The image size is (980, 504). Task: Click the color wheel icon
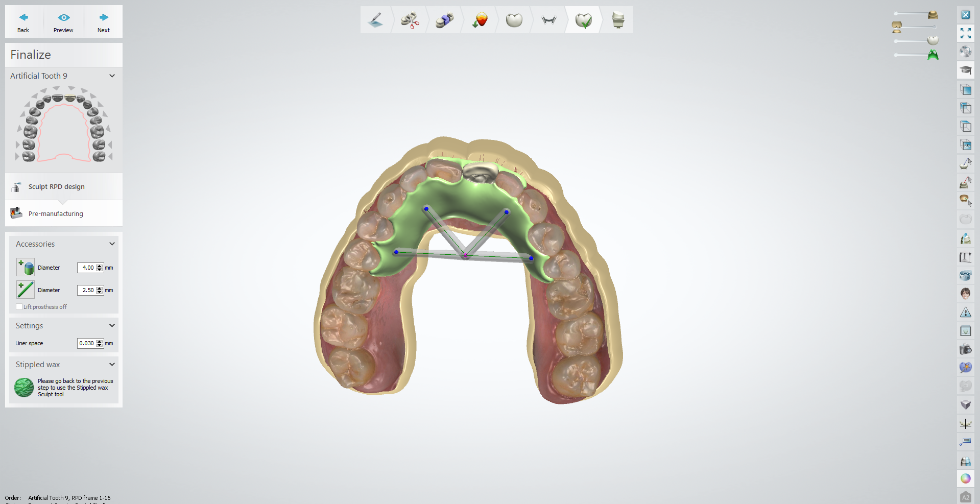(x=965, y=478)
